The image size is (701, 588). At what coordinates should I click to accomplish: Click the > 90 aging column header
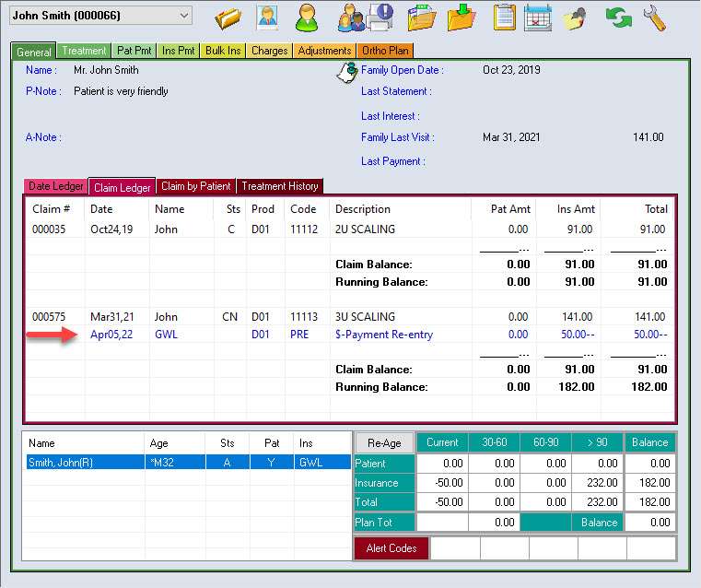coord(597,442)
